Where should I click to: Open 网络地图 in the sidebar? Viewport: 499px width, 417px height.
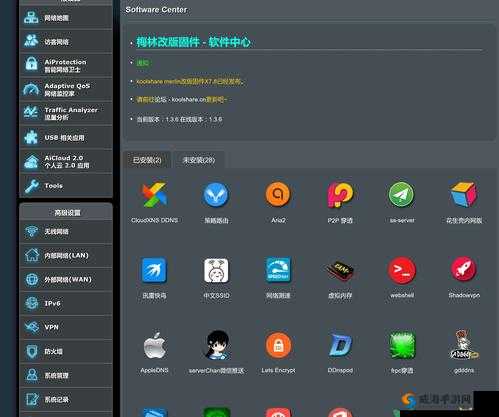66,18
